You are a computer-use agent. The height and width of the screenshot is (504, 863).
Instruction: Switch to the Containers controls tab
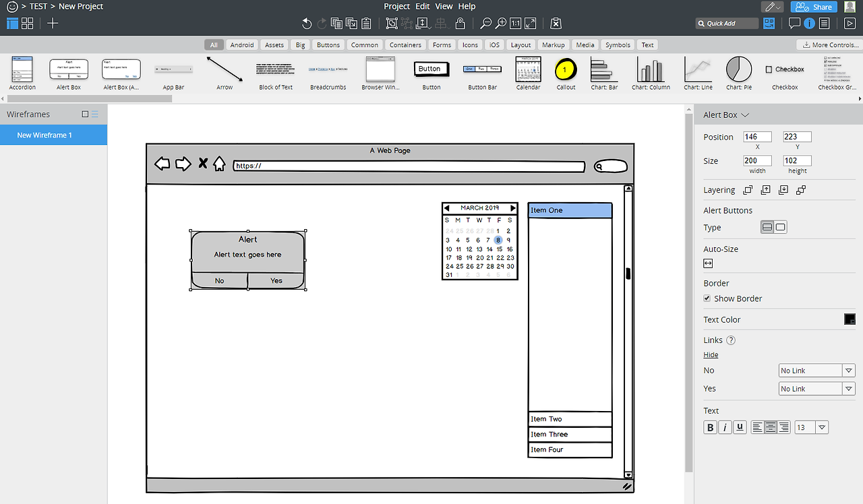pos(405,45)
